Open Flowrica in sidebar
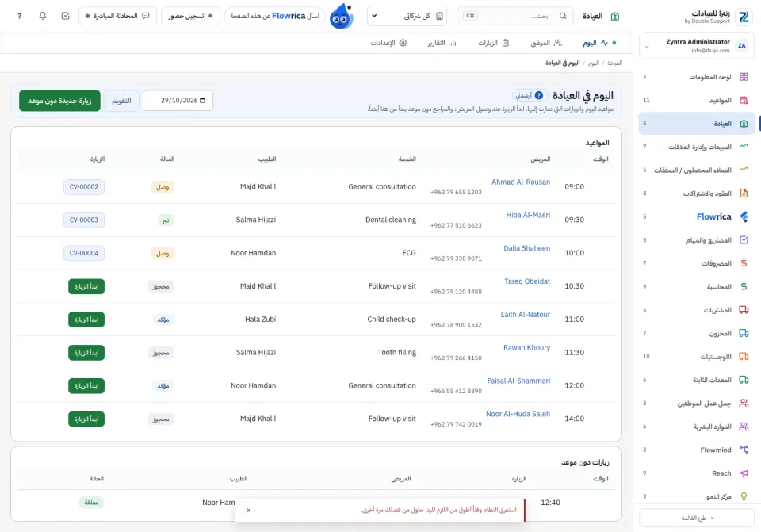 pos(697,216)
